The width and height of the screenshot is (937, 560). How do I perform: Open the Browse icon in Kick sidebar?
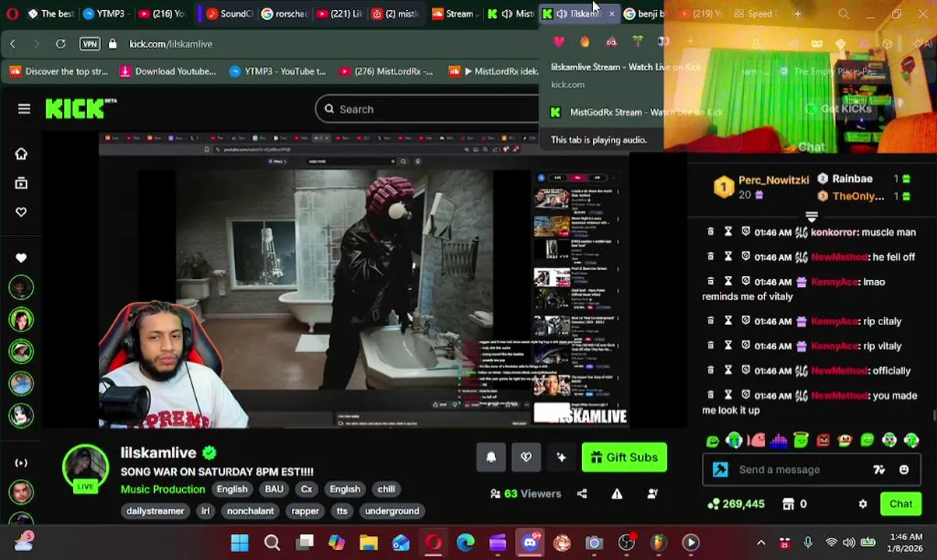[x=21, y=183]
